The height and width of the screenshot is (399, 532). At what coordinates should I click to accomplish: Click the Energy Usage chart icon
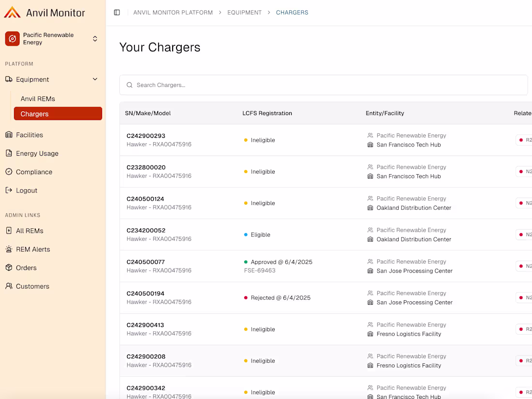[9, 153]
